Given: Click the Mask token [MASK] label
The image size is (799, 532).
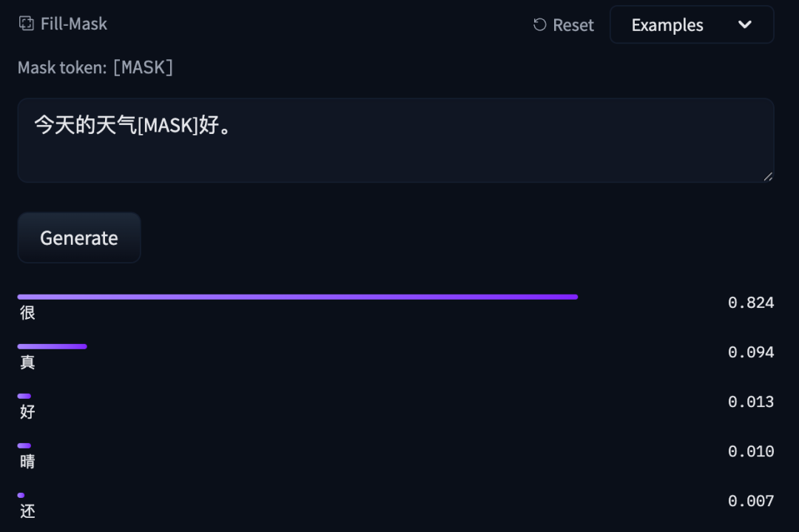Looking at the screenshot, I should [x=95, y=67].
